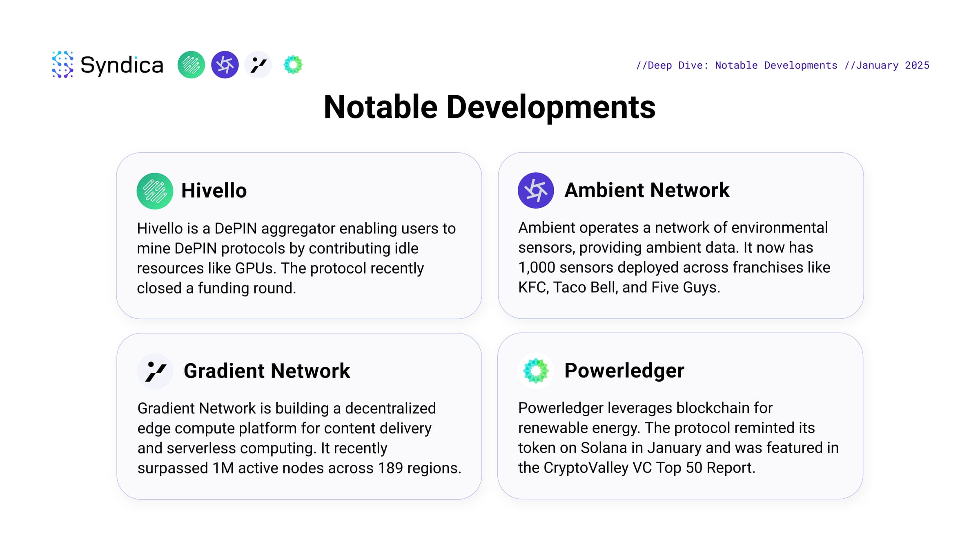
Task: Click the Ambient sensors description text
Action: [x=674, y=257]
